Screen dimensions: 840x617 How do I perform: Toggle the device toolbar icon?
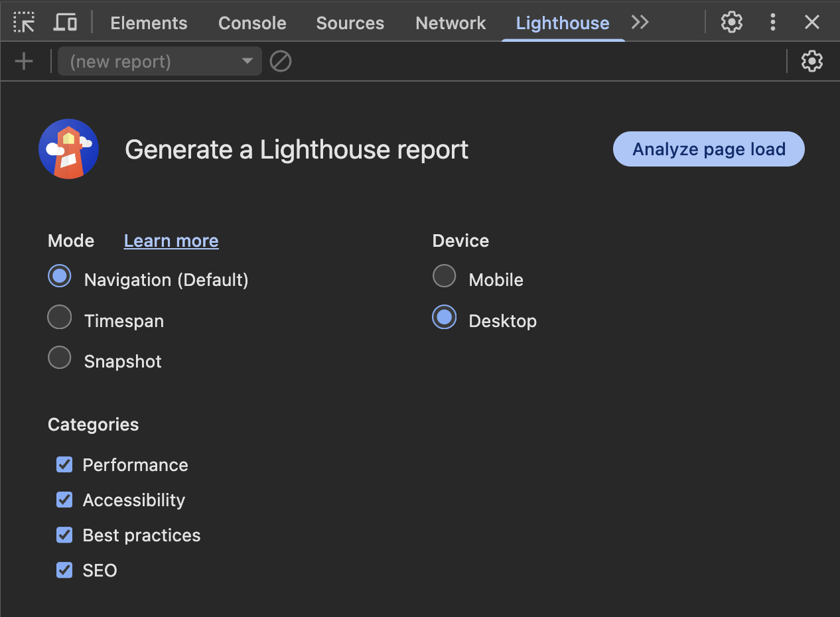(x=65, y=23)
